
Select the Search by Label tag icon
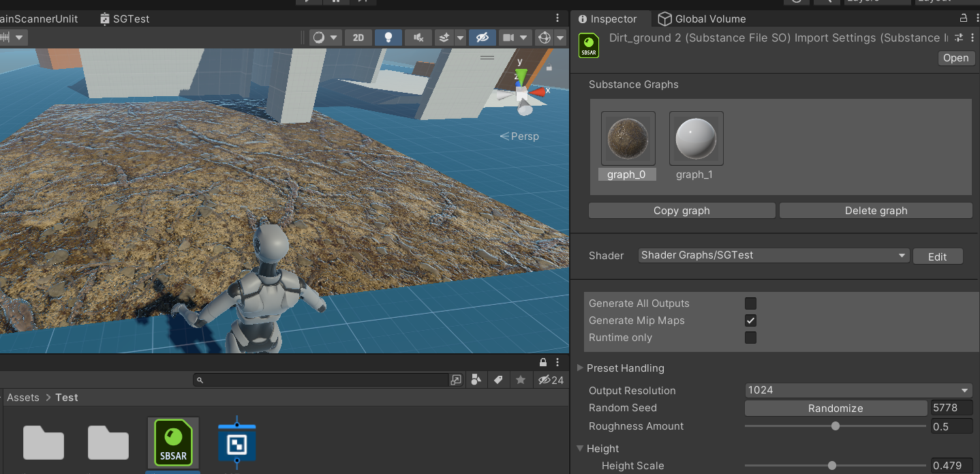(499, 380)
